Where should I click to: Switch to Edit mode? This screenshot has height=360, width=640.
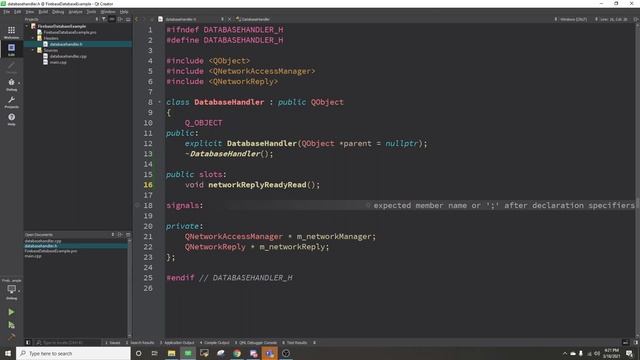pyautogui.click(x=11, y=49)
